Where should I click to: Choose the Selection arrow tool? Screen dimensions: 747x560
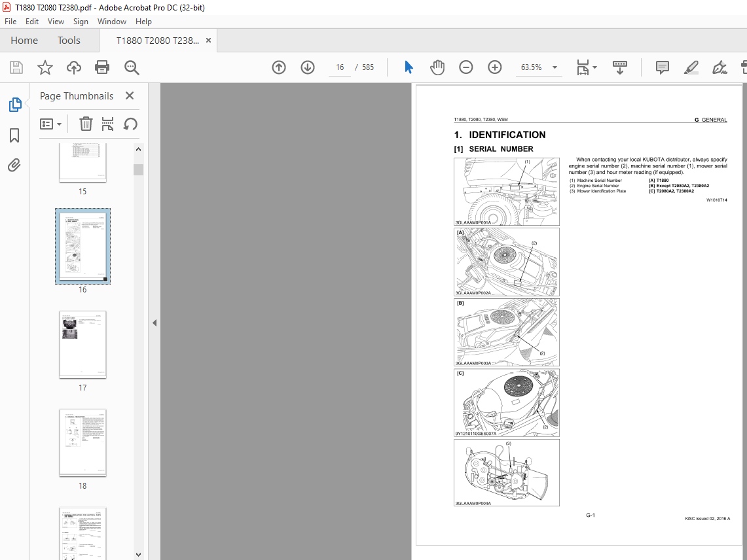tap(409, 67)
